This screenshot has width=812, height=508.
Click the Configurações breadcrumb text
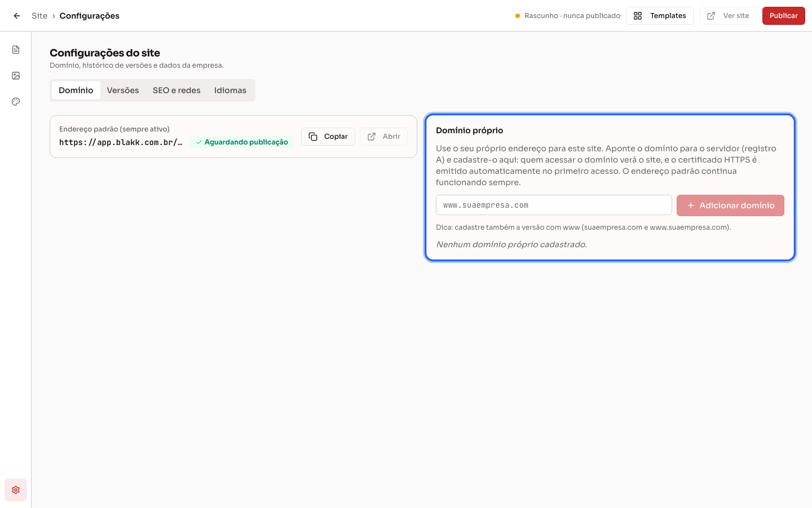[x=90, y=16]
